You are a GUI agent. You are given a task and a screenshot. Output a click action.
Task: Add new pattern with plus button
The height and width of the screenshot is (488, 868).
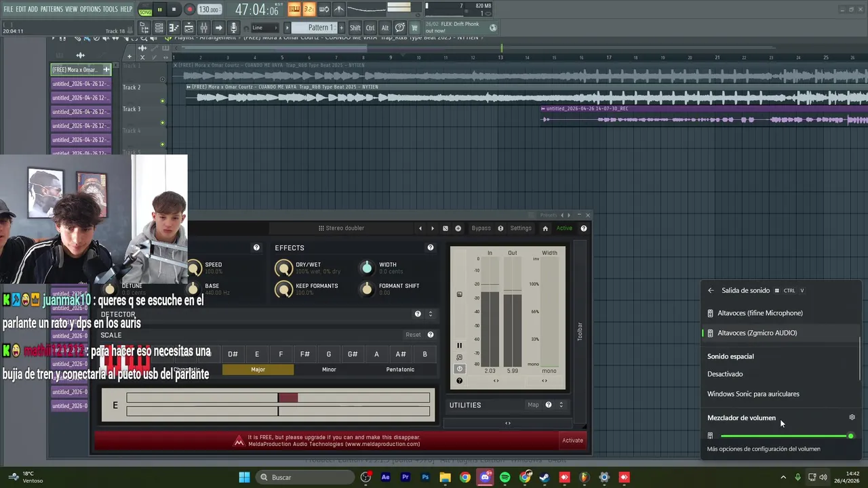(x=341, y=28)
